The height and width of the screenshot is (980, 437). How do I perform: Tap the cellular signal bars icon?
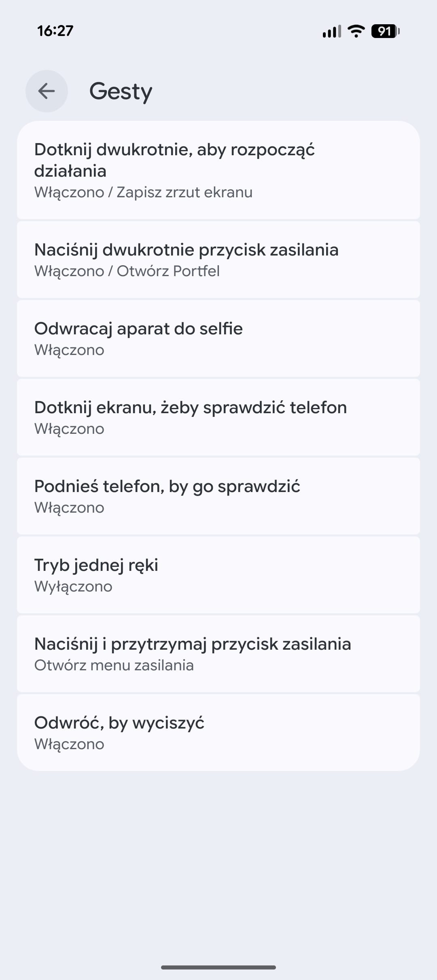tap(332, 31)
